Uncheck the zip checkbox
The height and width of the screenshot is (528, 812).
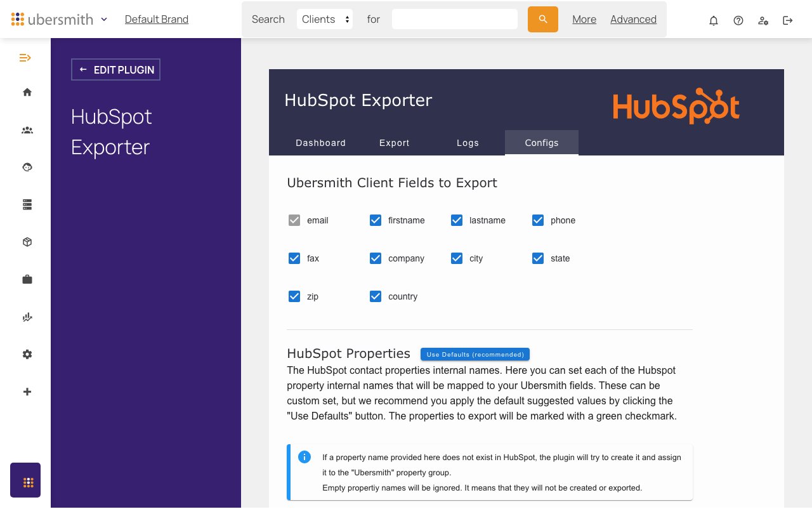click(x=294, y=296)
